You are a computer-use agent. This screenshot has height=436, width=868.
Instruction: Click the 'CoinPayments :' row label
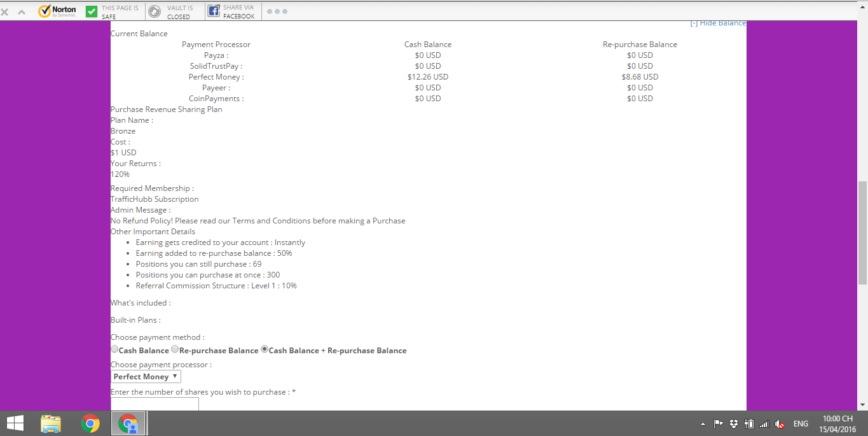coord(216,99)
